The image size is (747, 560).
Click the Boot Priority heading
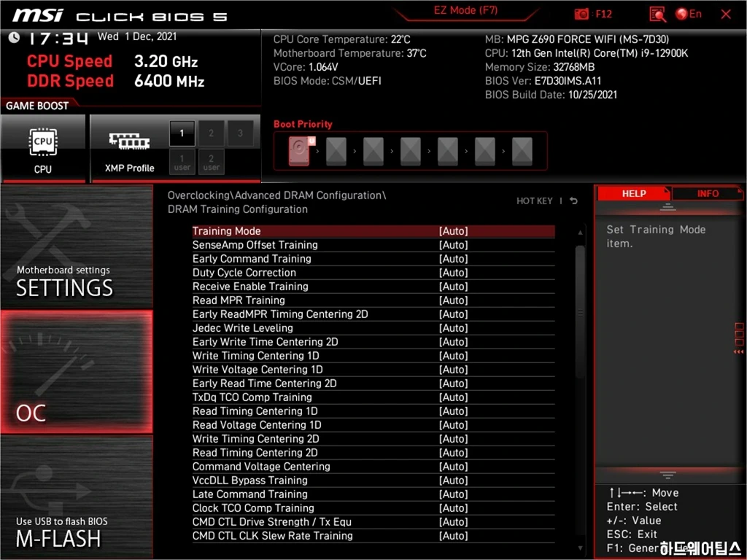point(303,124)
